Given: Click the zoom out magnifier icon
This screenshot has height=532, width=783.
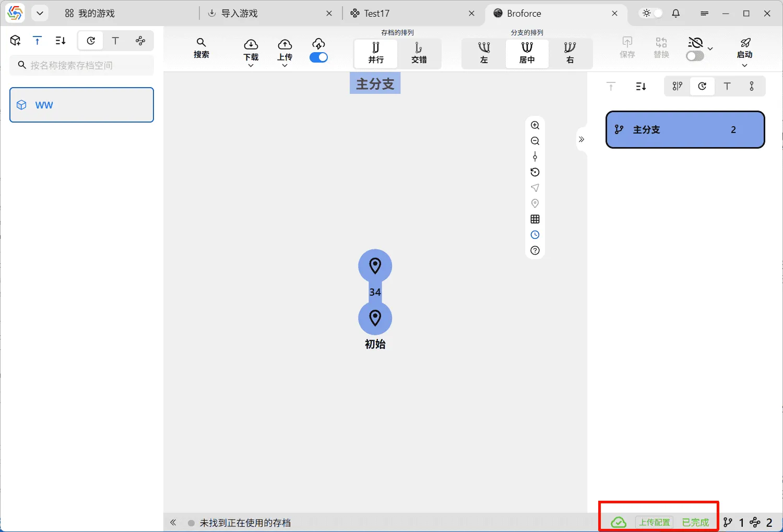Looking at the screenshot, I should coord(535,141).
